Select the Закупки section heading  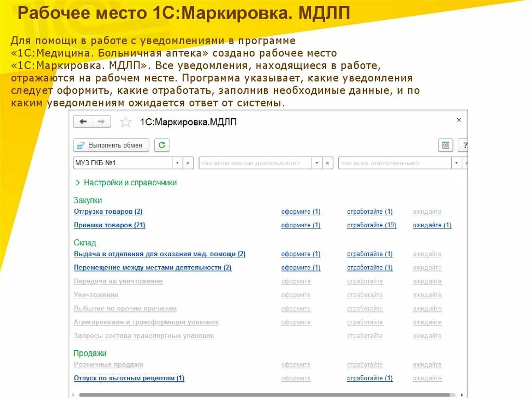[x=87, y=200]
